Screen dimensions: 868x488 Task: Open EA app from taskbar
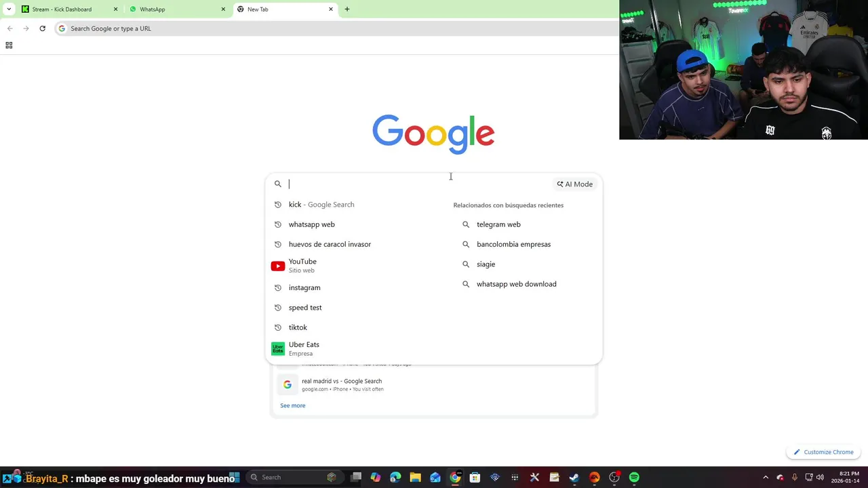594,477
